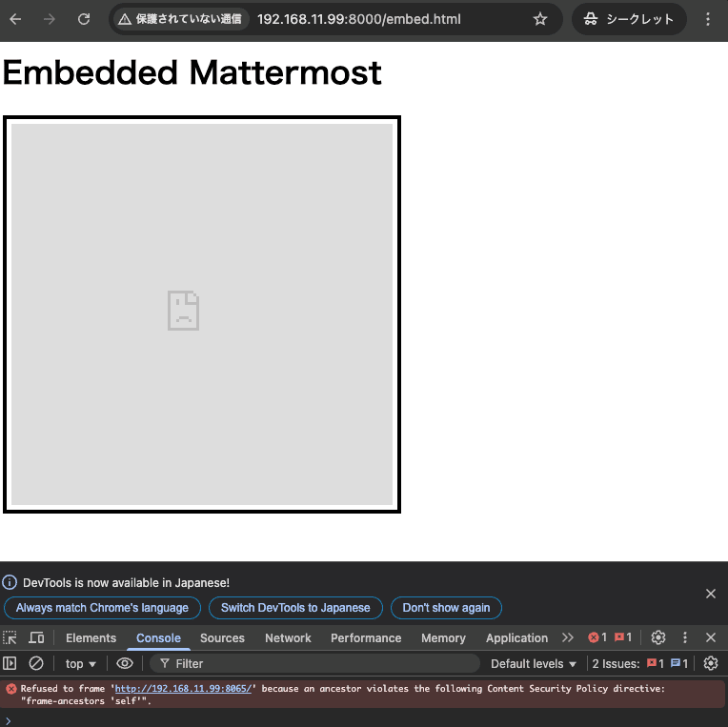Click Don't show again button

(x=446, y=608)
